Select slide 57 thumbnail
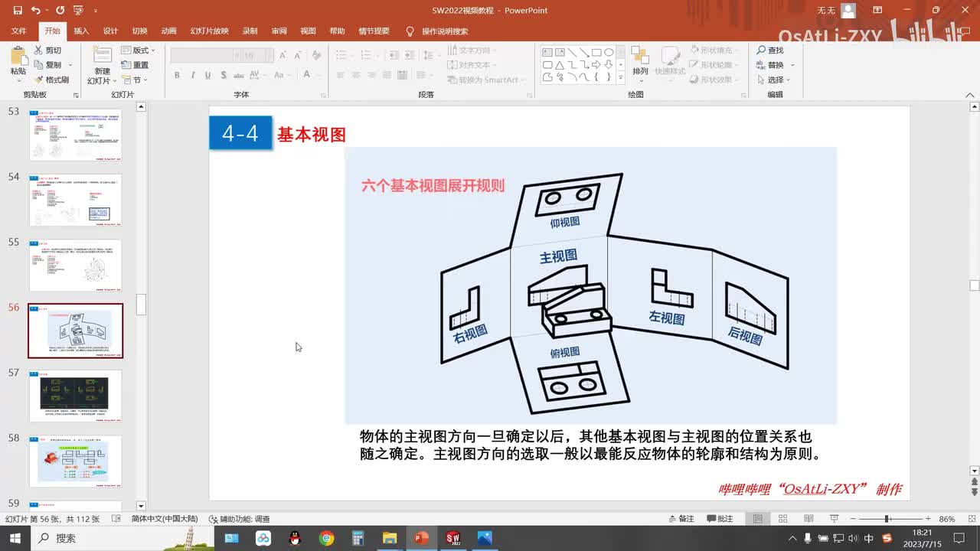The width and height of the screenshot is (980, 551). (75, 396)
